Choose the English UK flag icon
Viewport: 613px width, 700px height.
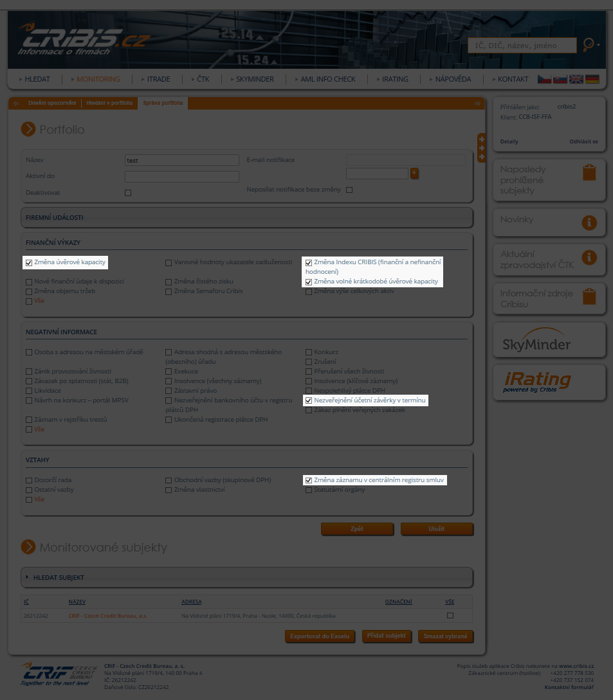tap(576, 79)
